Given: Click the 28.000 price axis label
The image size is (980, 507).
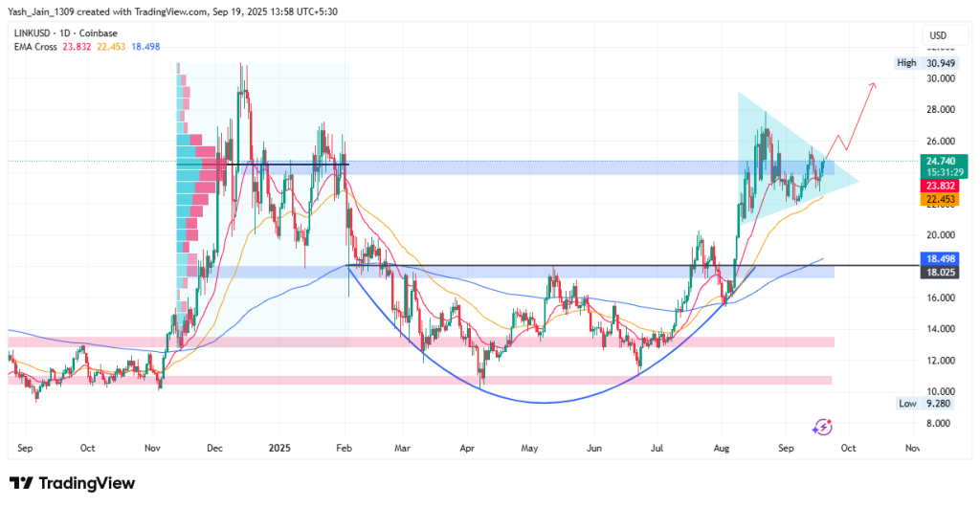Looking at the screenshot, I should point(940,110).
